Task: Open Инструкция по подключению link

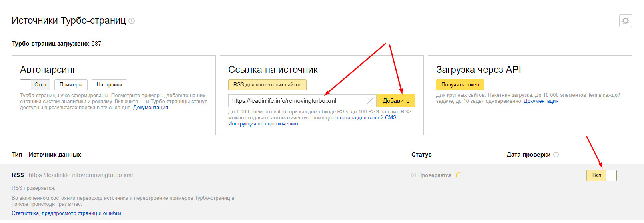Action: coord(263,124)
